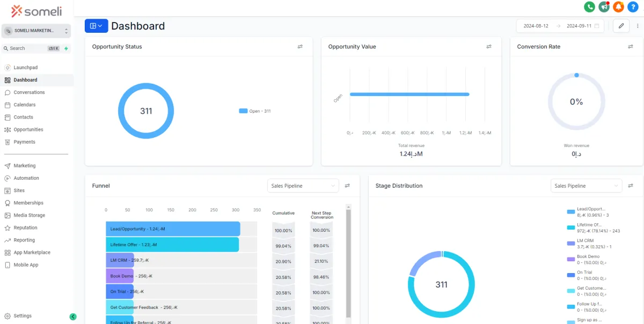Open Opportunity Status filter settings icon
Image resolution: width=644 pixels, height=324 pixels.
pos(300,47)
